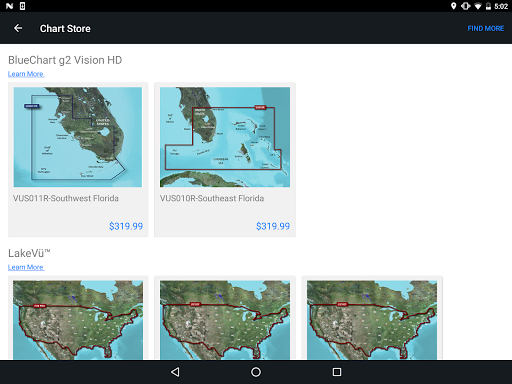Open Learn More under LakeVü

tap(26, 267)
